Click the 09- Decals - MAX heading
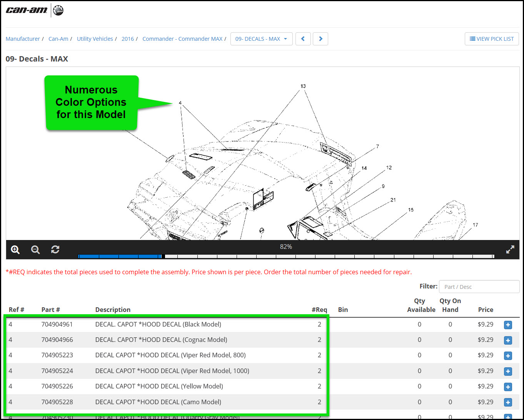524x420 pixels. pos(37,59)
